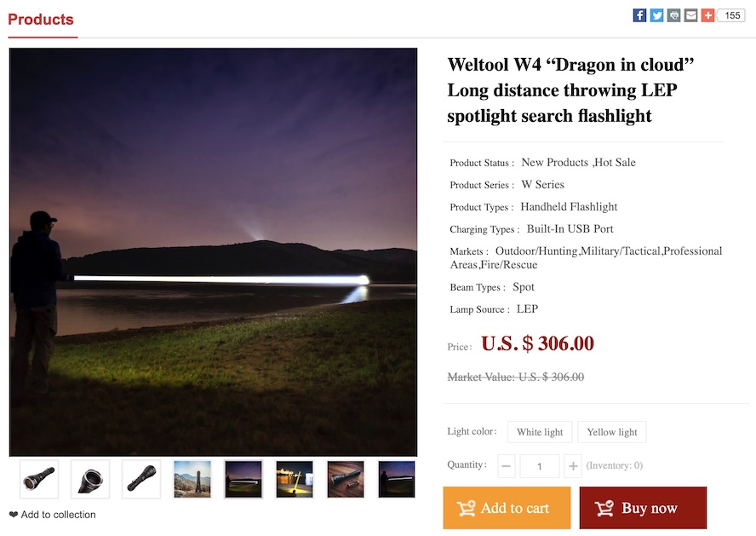View yellow beam city night thumbnail
This screenshot has height=536, width=756.
coord(295,479)
